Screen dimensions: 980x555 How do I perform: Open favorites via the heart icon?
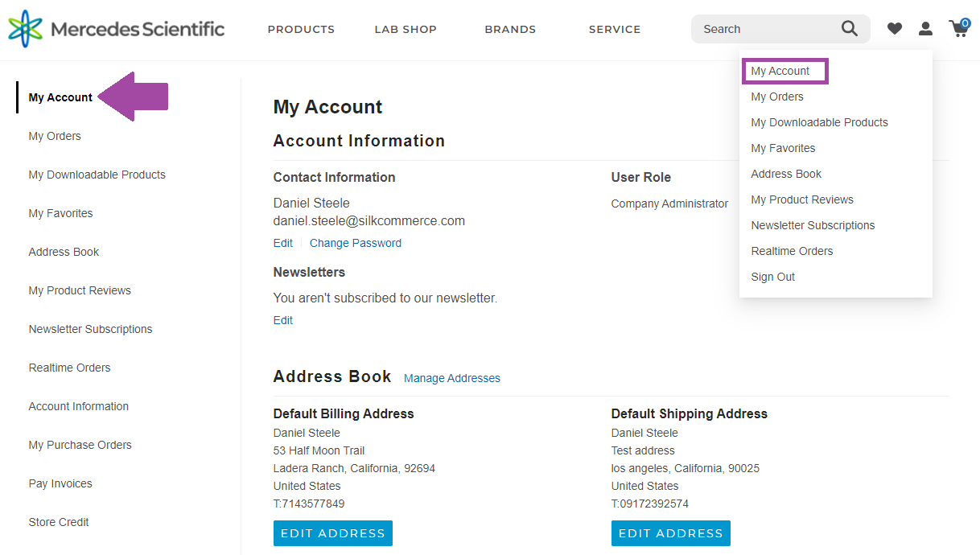[895, 29]
